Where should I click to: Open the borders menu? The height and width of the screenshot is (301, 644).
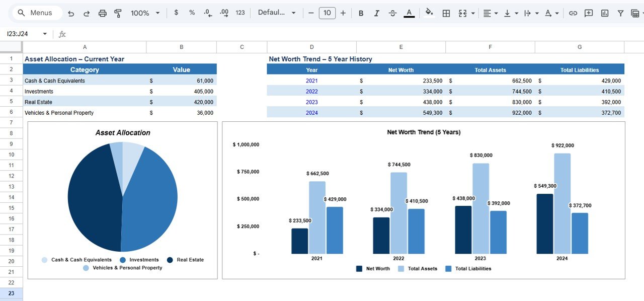tap(446, 13)
